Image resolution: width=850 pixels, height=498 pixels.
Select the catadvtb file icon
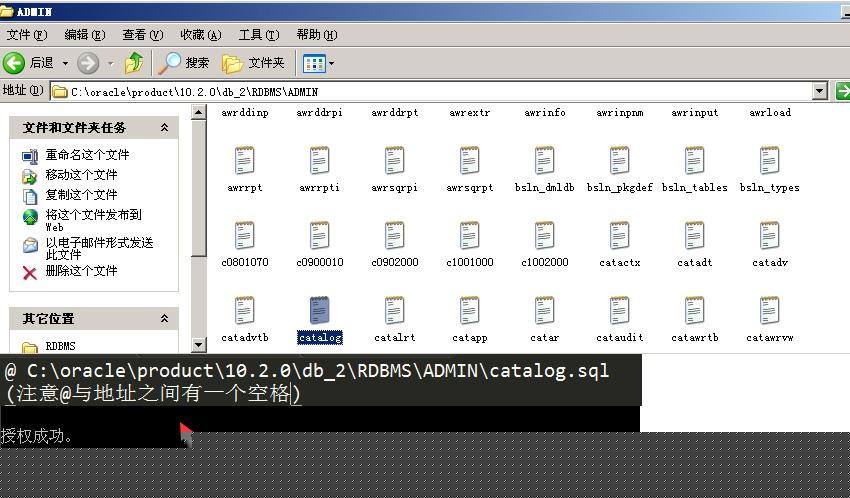coord(244,311)
